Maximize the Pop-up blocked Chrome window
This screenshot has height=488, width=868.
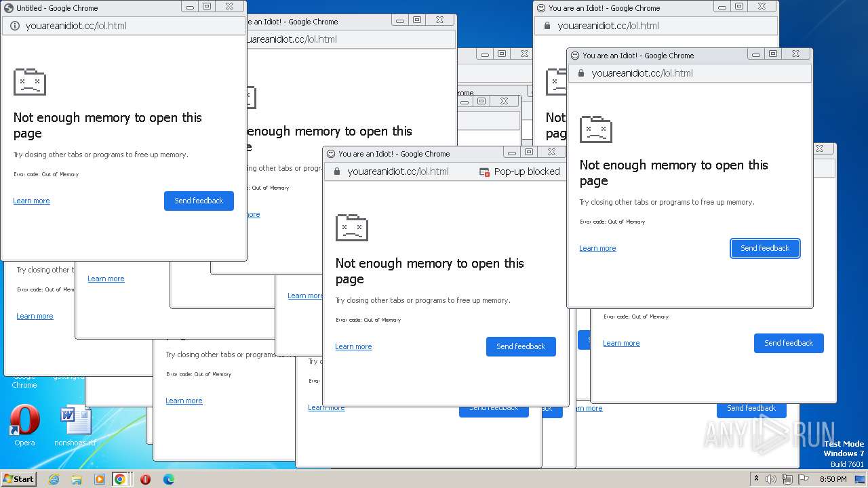point(529,152)
